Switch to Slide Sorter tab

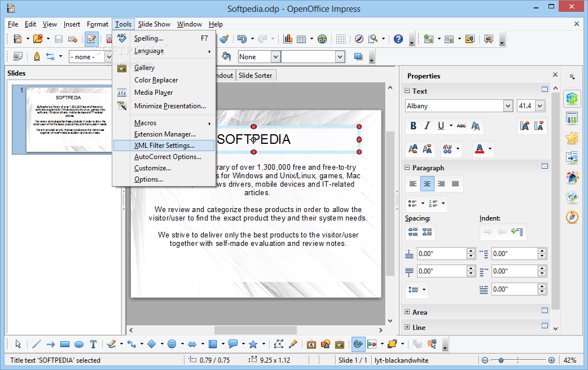(x=256, y=76)
